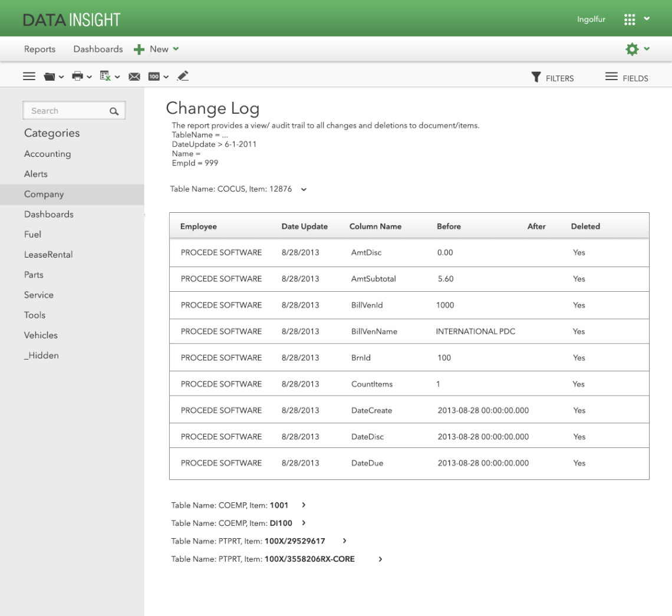Expand PTPRT Item 100X/29529617 section
Screen dimensions: 672x616
344,541
